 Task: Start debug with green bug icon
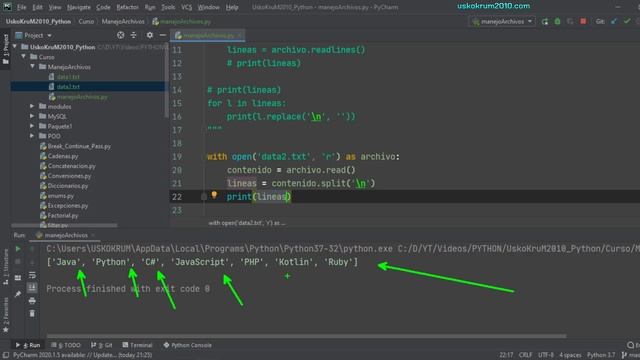click(558, 21)
